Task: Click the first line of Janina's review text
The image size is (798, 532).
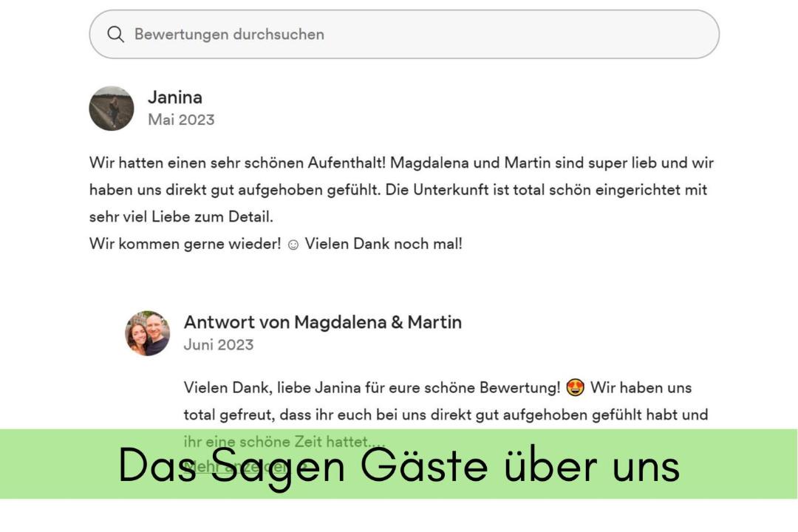Action: (401, 163)
